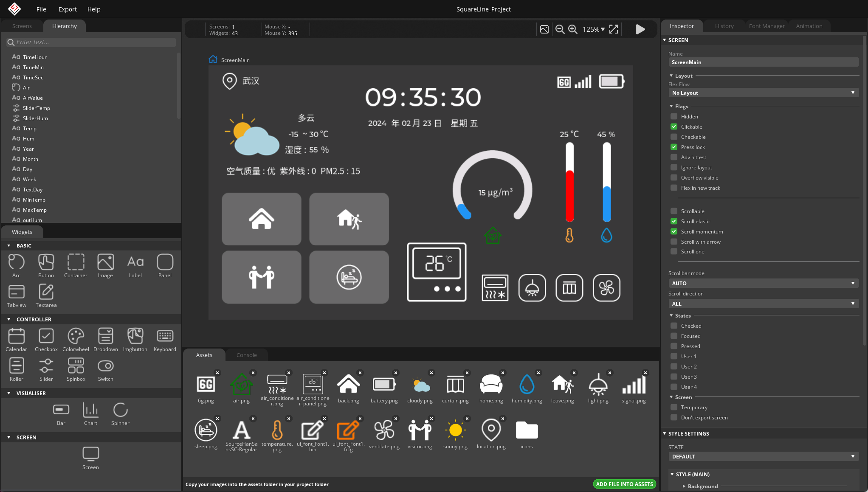Viewport: 868px width, 492px height.
Task: Click the ADD FILE INTO ASSETS button
Action: (624, 484)
